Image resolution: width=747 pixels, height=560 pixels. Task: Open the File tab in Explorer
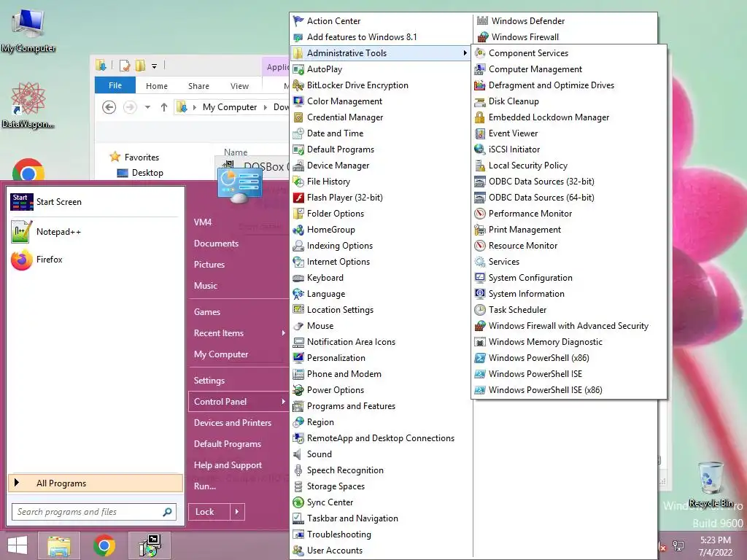point(115,85)
